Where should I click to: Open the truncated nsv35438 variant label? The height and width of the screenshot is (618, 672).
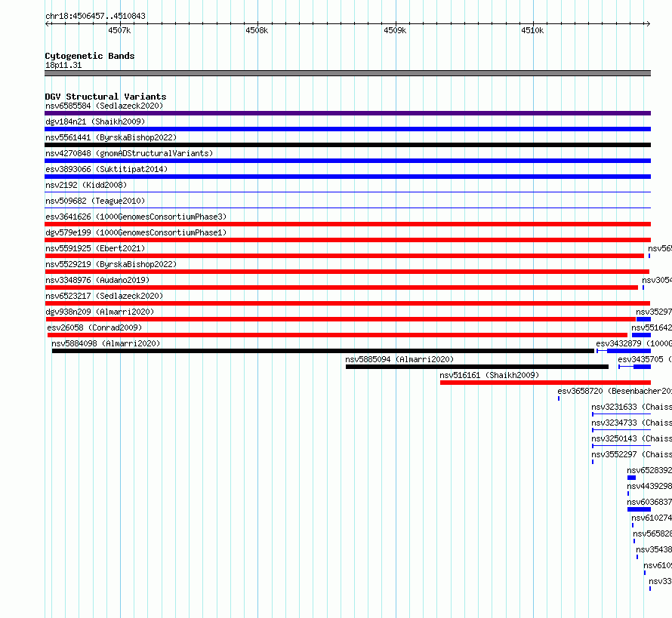tap(654, 549)
